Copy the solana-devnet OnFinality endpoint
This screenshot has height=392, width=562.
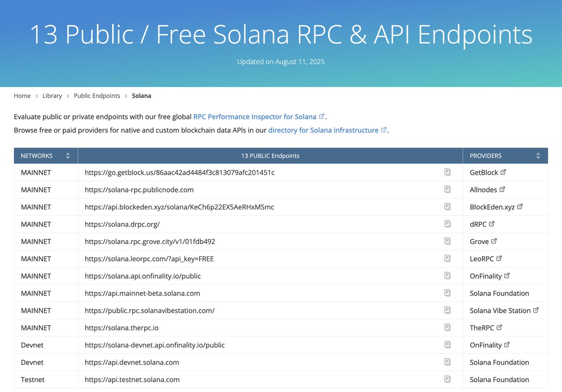tap(447, 345)
